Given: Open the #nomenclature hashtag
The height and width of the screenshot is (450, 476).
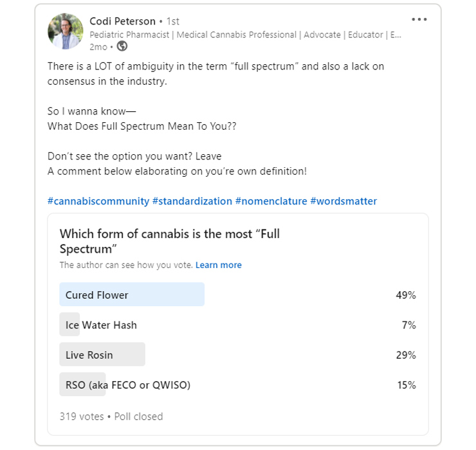Looking at the screenshot, I should (271, 201).
